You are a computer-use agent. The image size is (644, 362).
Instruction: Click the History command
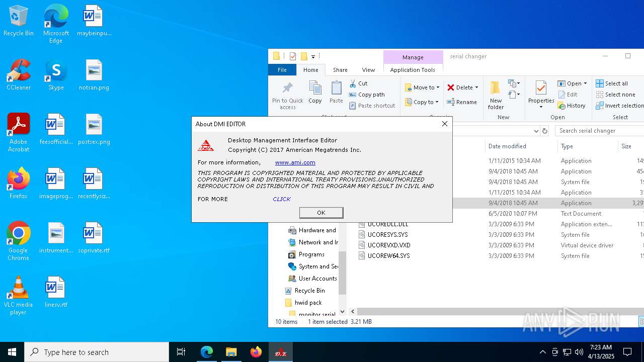point(572,106)
